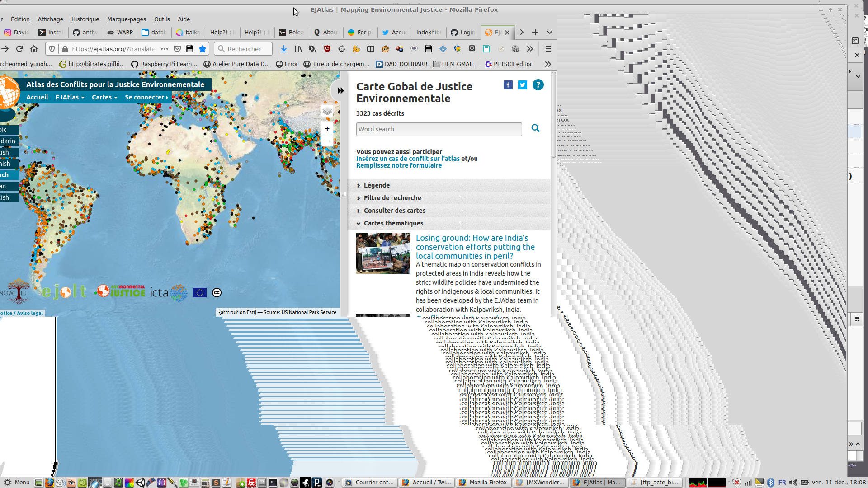Collapse side panel with double arrow button
Screen dimensions: 868x488
pyautogui.click(x=340, y=90)
